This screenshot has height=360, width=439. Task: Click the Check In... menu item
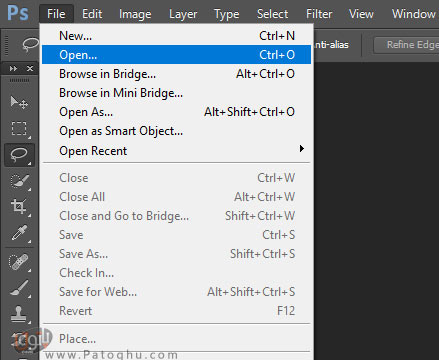coord(176,273)
